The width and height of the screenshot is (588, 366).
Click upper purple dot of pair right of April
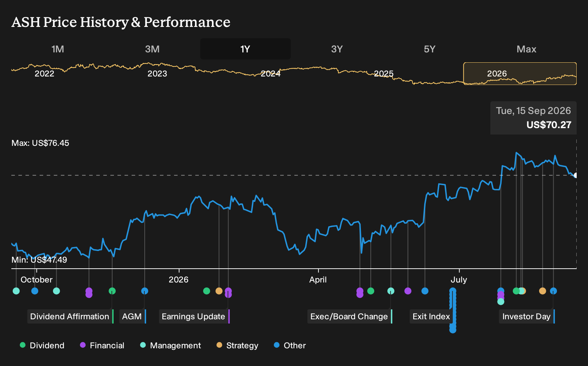coord(360,291)
